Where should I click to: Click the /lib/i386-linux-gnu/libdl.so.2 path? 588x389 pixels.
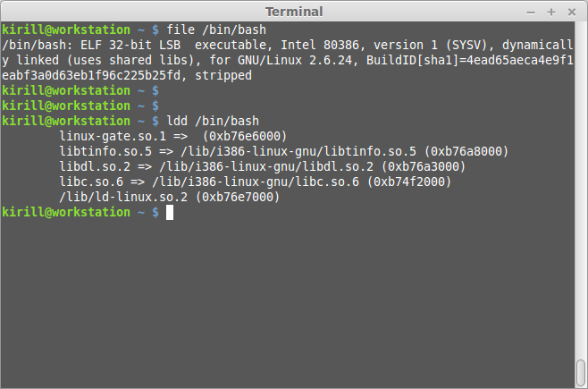(272, 166)
